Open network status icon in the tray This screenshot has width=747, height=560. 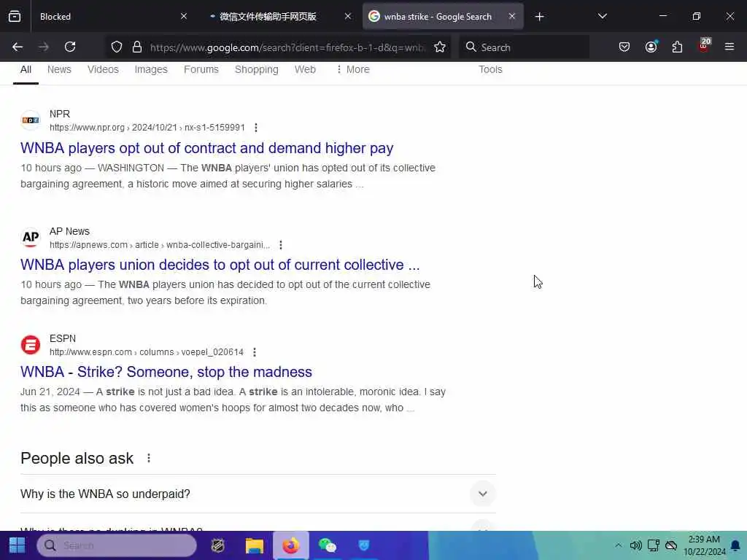tap(653, 545)
